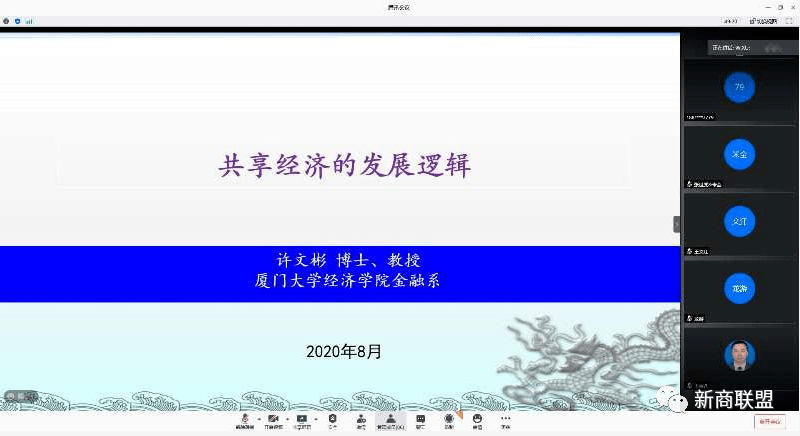Click the text 厦门大学经济学院金融系
This screenshot has height=436, width=800.
tap(347, 280)
